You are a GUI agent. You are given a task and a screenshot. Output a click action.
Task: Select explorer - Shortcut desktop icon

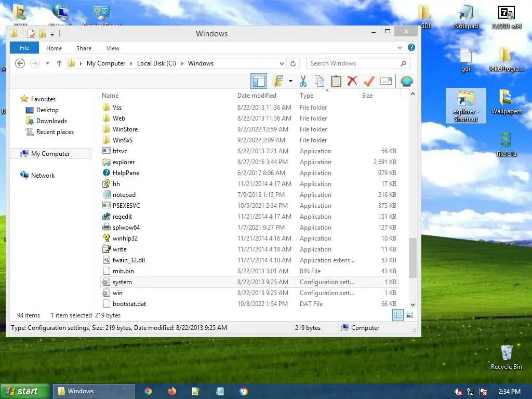click(466, 106)
